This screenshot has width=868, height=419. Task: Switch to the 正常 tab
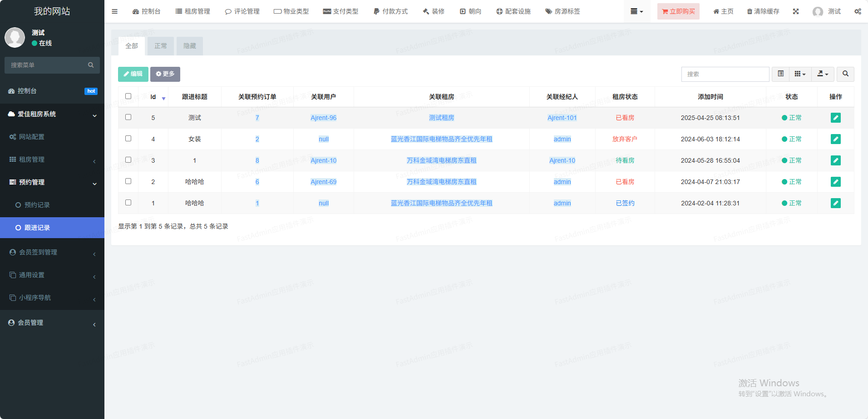pyautogui.click(x=161, y=46)
